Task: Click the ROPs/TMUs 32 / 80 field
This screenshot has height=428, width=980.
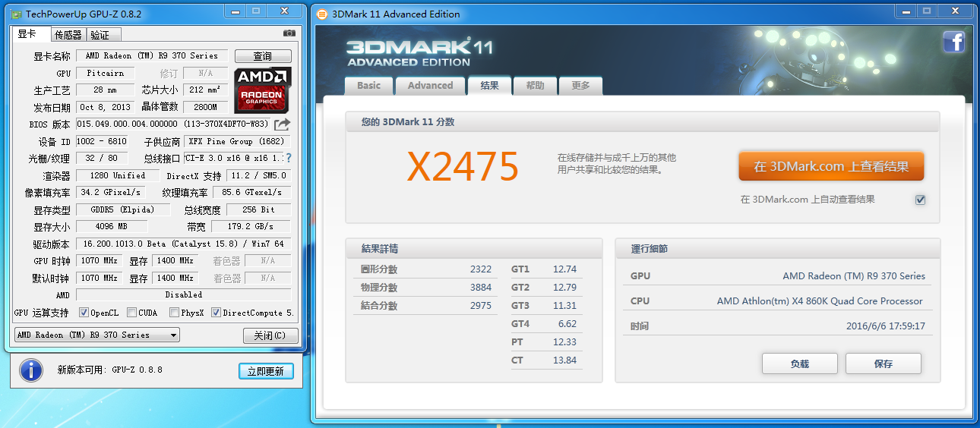Action: tap(102, 159)
